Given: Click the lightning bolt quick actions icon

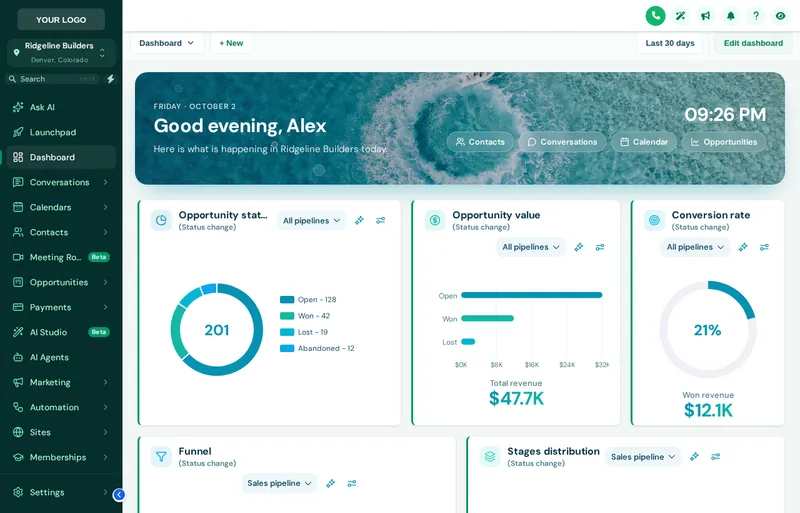Looking at the screenshot, I should tap(110, 79).
